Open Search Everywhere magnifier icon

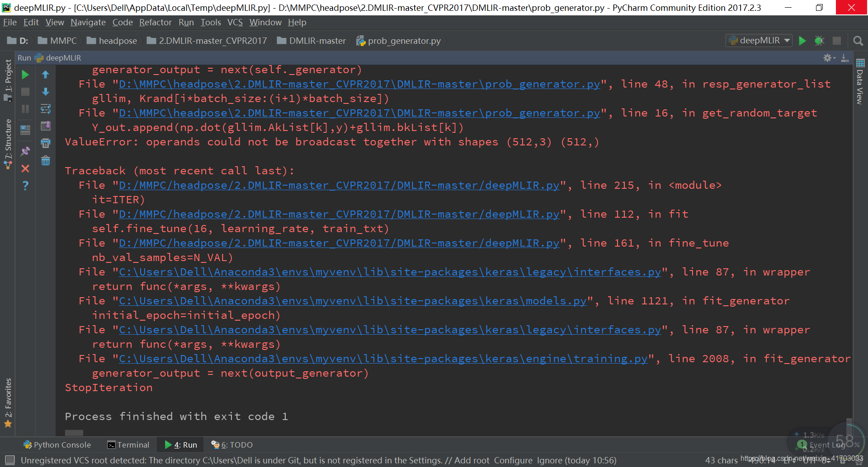[x=858, y=41]
